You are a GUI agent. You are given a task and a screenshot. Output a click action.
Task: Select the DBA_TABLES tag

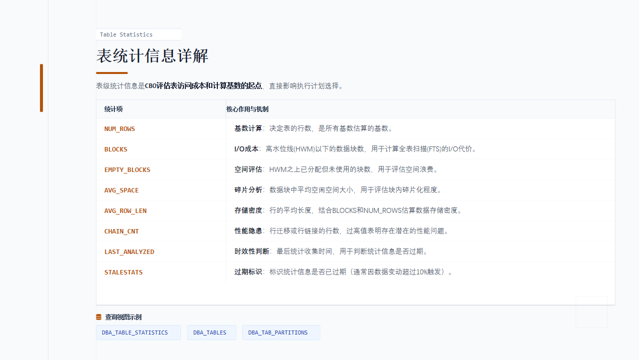(x=212, y=333)
